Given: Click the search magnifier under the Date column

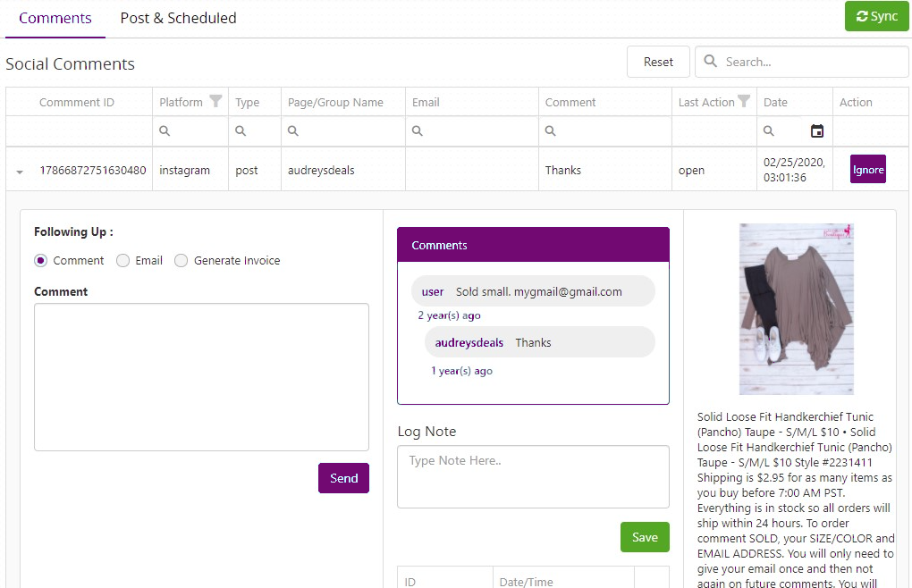Looking at the screenshot, I should click(x=768, y=130).
